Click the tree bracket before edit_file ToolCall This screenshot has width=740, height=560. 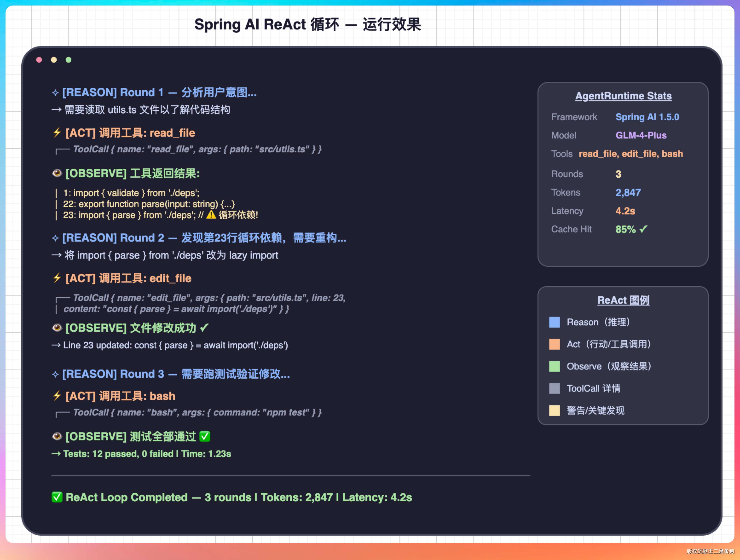62,299
